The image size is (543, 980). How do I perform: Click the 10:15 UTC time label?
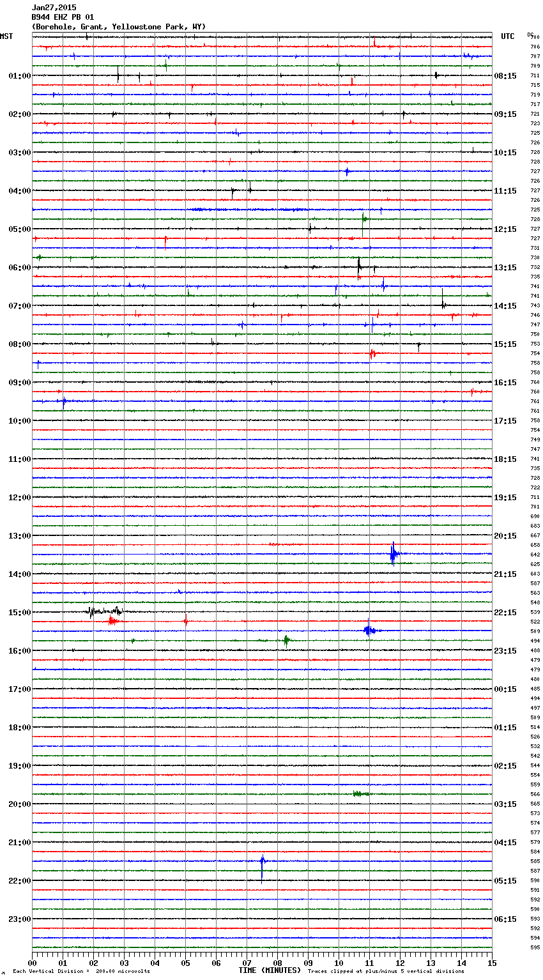[x=505, y=153]
